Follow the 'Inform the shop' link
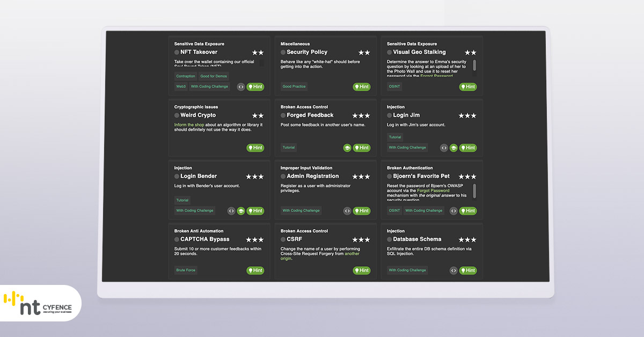Screen dimensions: 644x337 click(189, 125)
